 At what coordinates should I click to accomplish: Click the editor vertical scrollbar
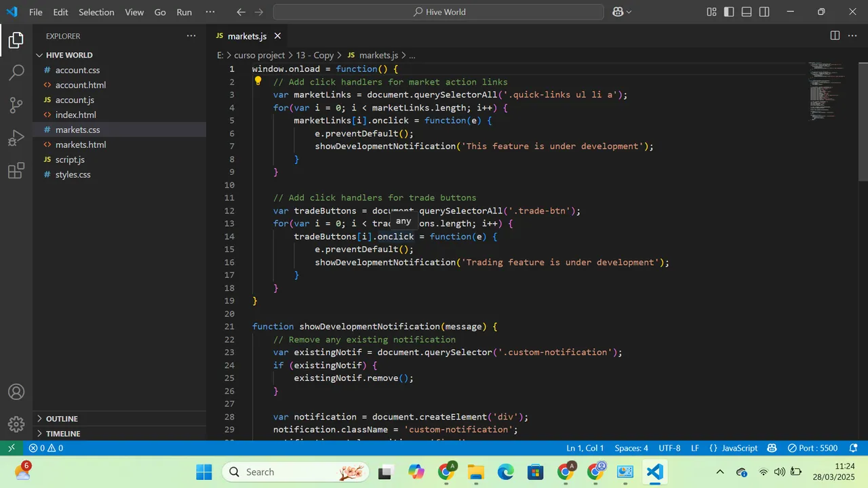click(863, 121)
